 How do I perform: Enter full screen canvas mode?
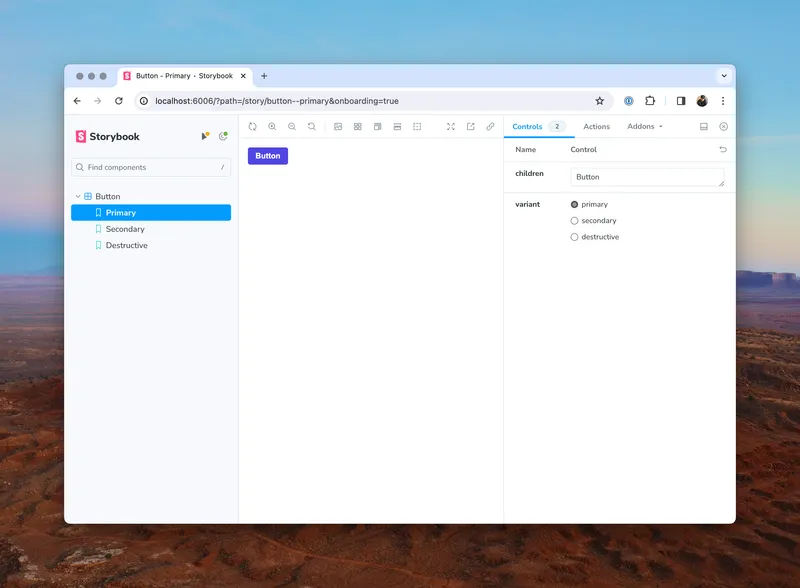coord(451,127)
